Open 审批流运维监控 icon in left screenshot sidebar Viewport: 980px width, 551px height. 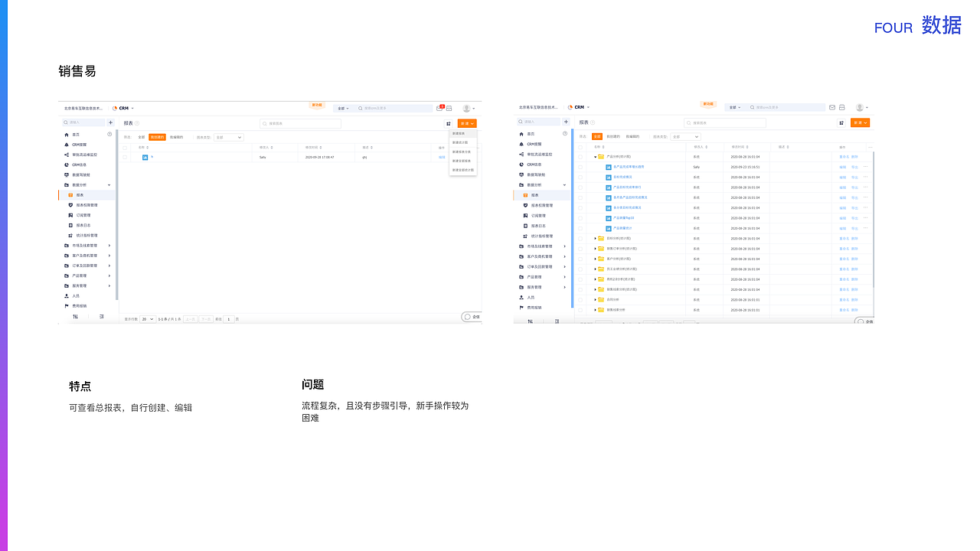[x=67, y=155]
